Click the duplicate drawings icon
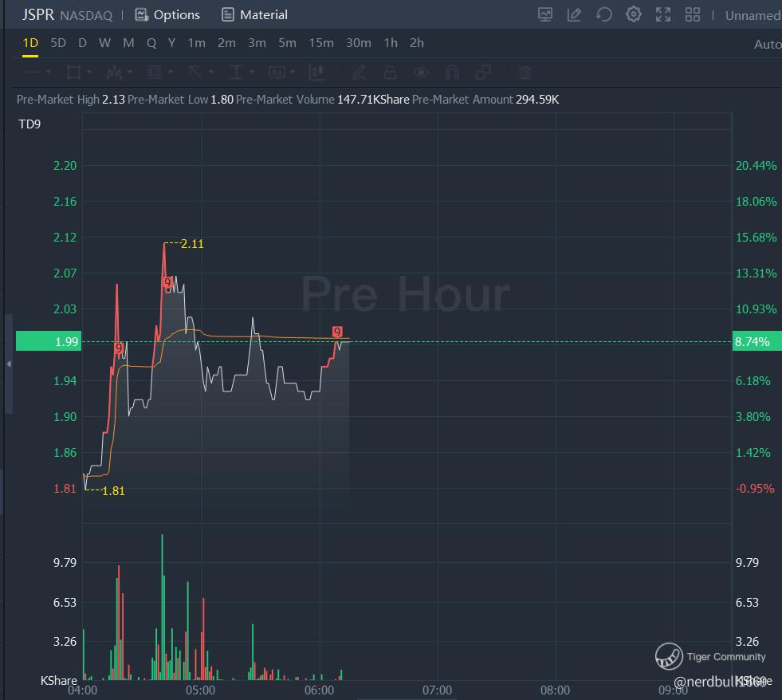The image size is (782, 700). (483, 73)
